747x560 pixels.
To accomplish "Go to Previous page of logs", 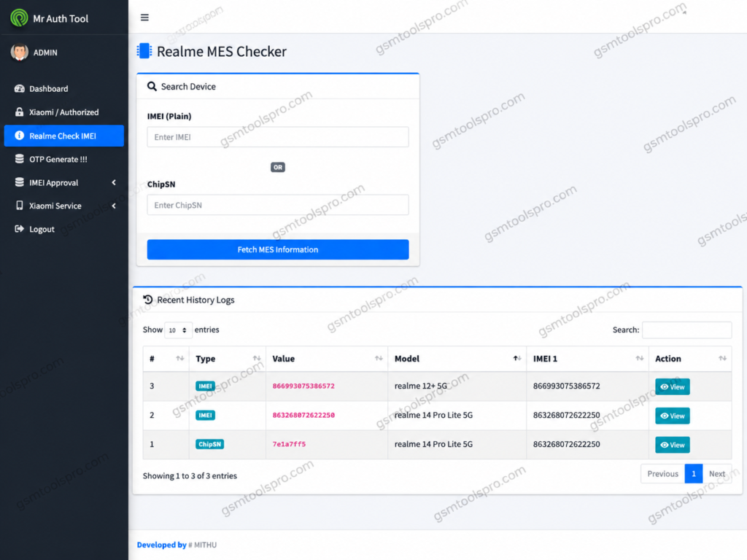I will click(662, 474).
